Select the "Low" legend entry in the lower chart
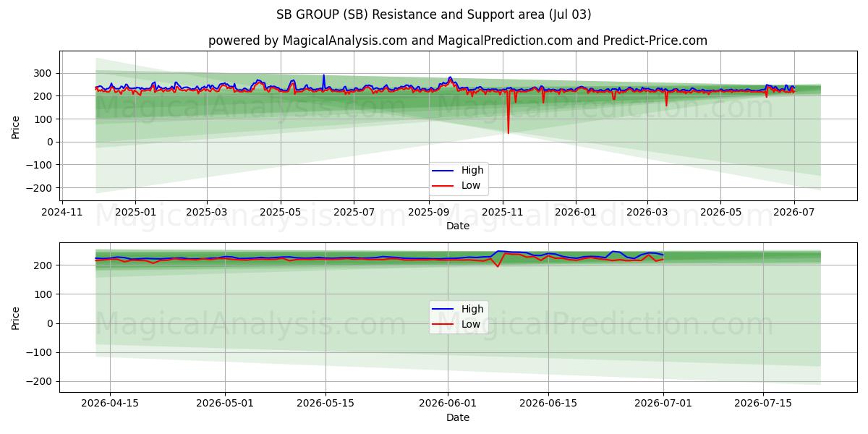The width and height of the screenshot is (868, 434). 471,324
